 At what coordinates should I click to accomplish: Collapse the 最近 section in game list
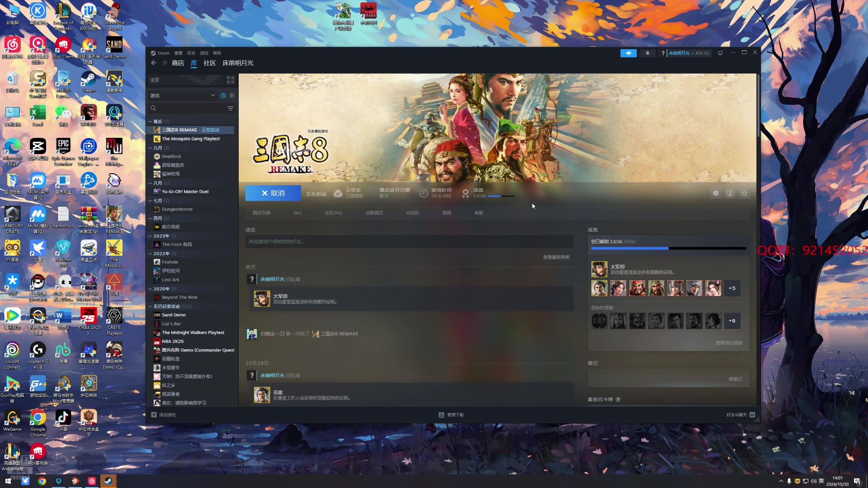coord(151,122)
